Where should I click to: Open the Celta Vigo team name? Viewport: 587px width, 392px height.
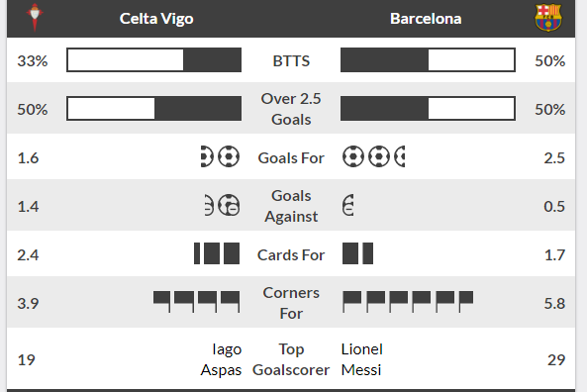click(156, 19)
